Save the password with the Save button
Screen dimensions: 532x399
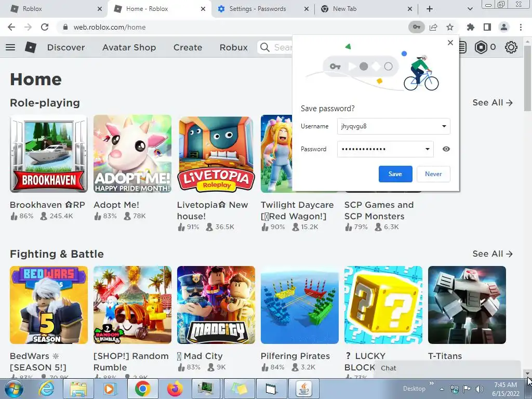395,174
